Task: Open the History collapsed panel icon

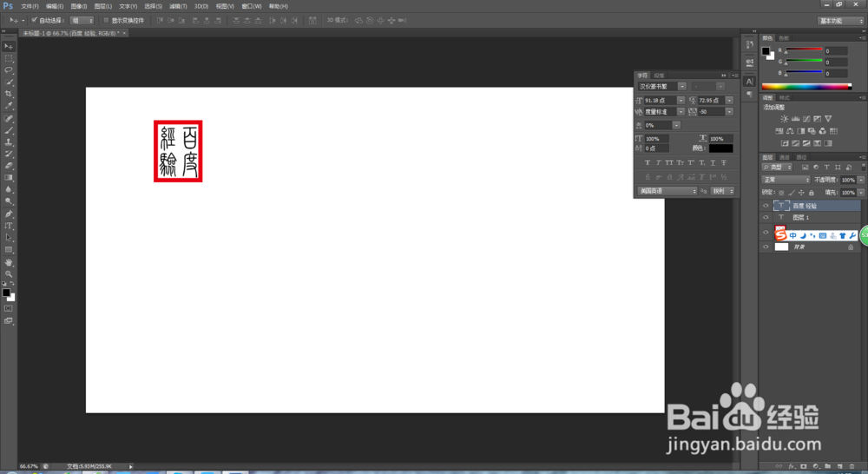Action: 750,45
